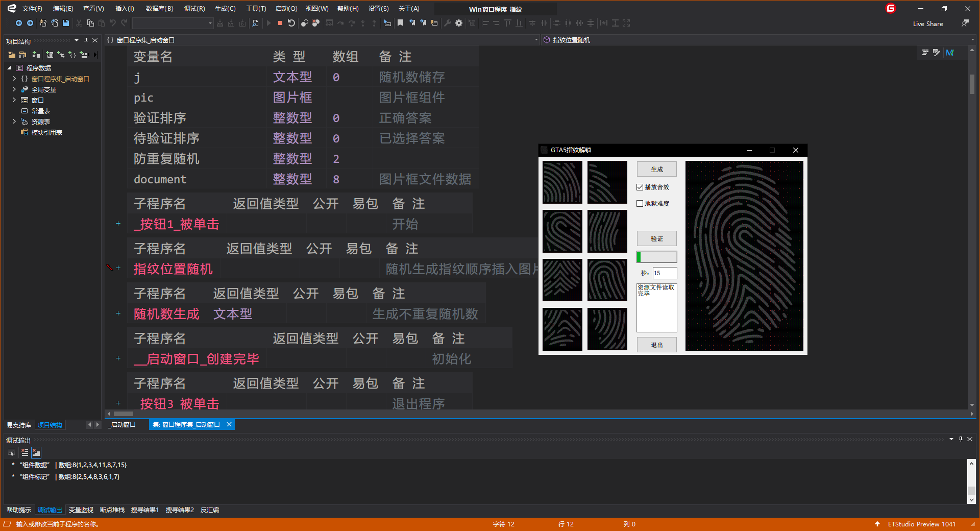Screen dimensions: 980x531
Task: Click the green progress bar in fingerprint window
Action: (657, 257)
